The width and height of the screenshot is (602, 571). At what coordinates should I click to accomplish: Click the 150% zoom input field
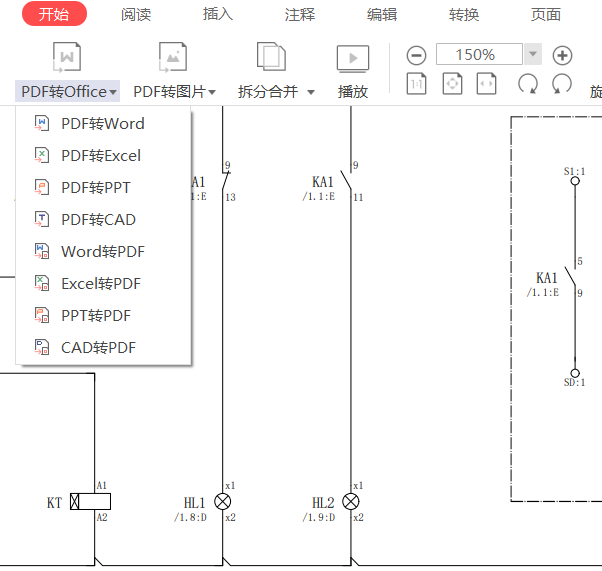tap(478, 55)
